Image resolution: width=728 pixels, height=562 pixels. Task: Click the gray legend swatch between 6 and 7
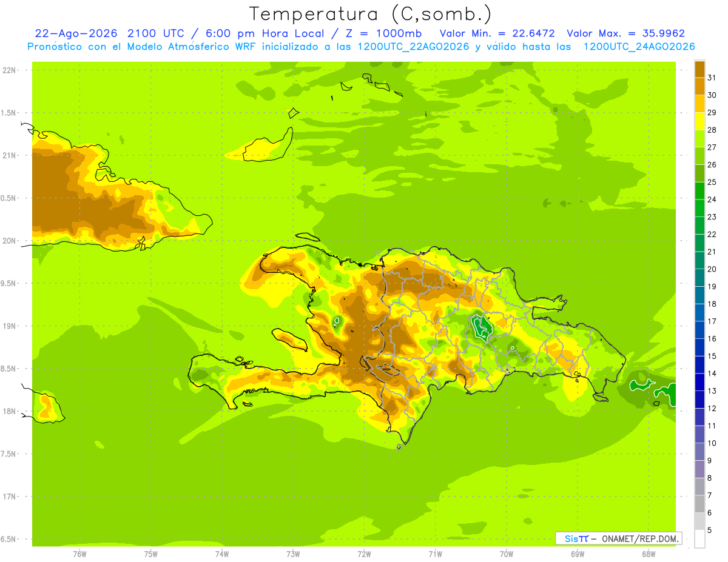699,504
